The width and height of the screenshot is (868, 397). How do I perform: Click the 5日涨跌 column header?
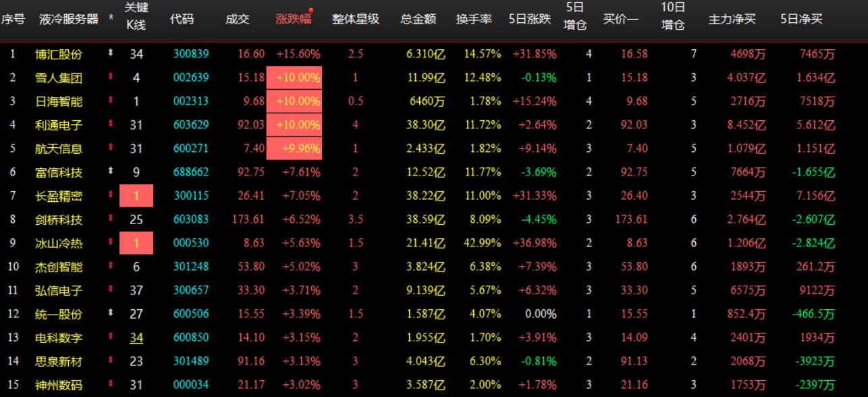530,19
